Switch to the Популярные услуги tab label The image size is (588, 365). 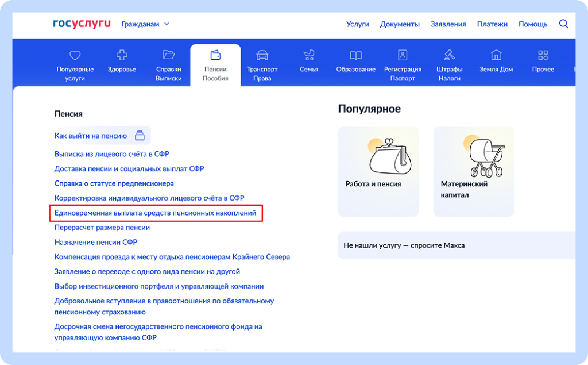[x=75, y=74]
